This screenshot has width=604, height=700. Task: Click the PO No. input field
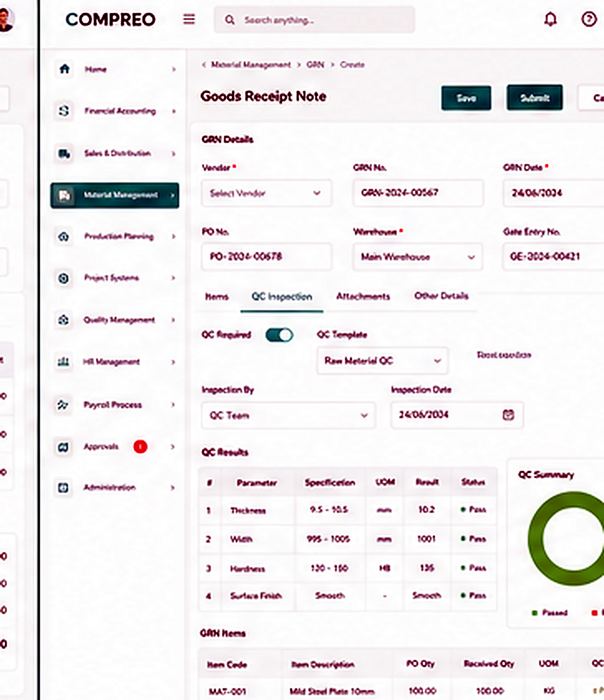pyautogui.click(x=267, y=257)
